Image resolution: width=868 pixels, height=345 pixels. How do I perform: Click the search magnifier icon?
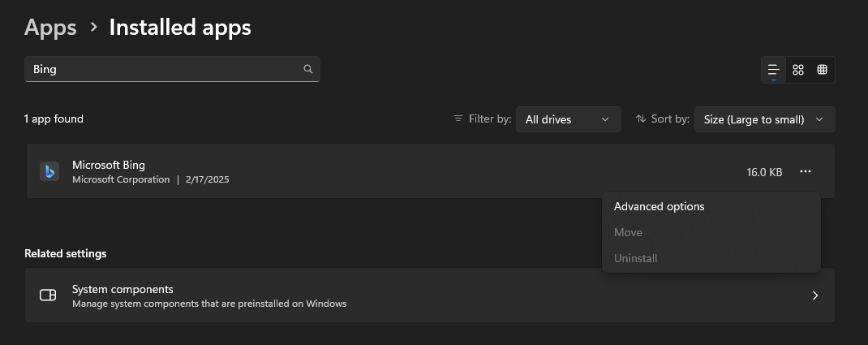(308, 69)
